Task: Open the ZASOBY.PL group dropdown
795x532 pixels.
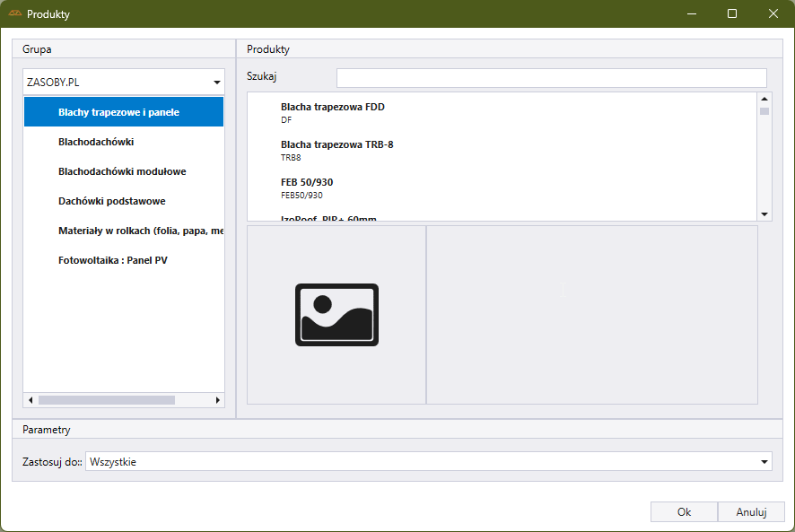Action: [x=124, y=83]
